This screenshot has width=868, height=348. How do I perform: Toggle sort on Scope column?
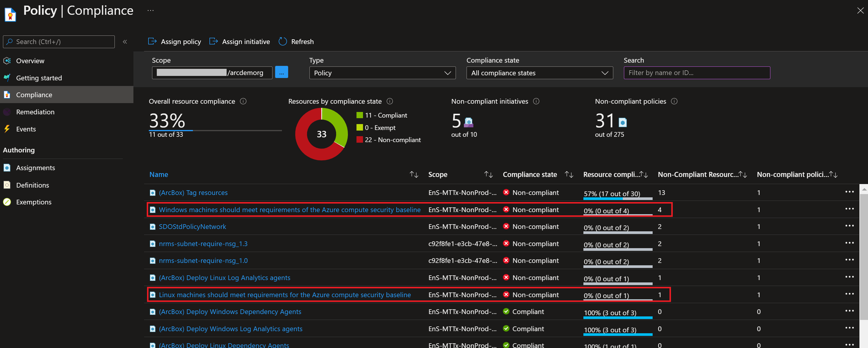click(x=488, y=174)
